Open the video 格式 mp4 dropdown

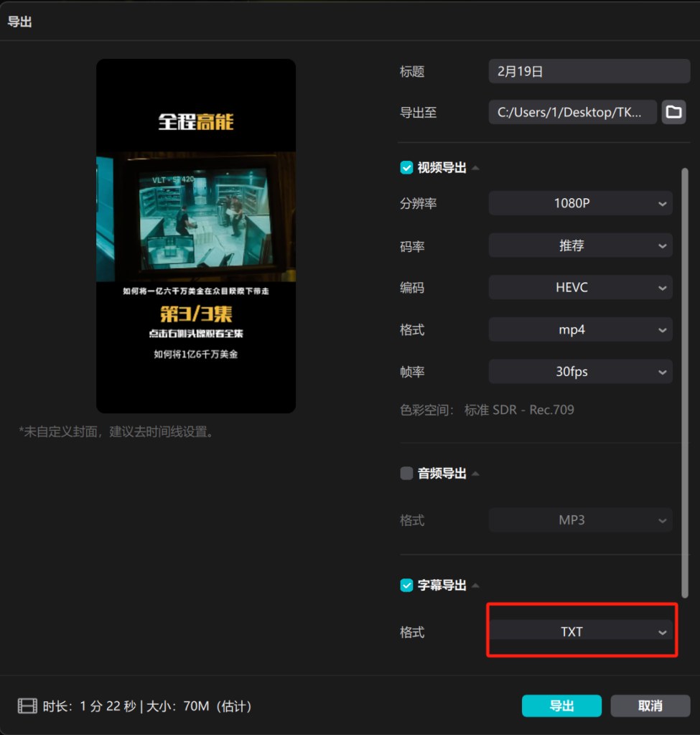click(580, 329)
